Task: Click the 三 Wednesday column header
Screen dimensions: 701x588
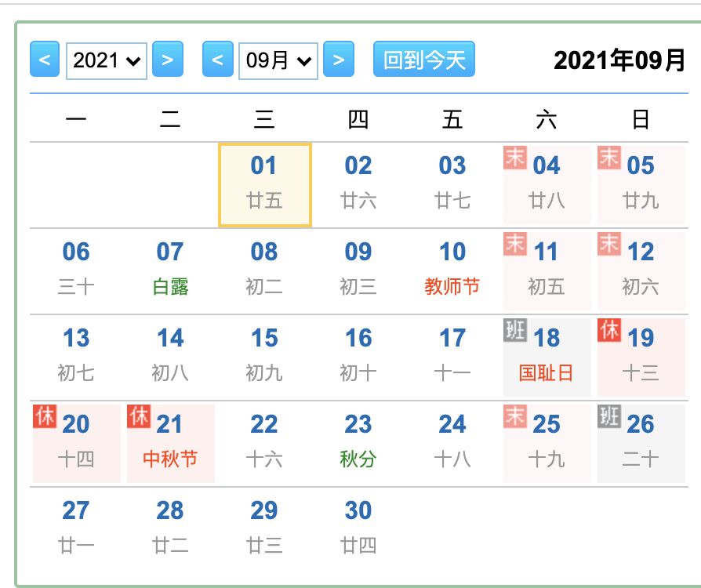Action: 265,119
